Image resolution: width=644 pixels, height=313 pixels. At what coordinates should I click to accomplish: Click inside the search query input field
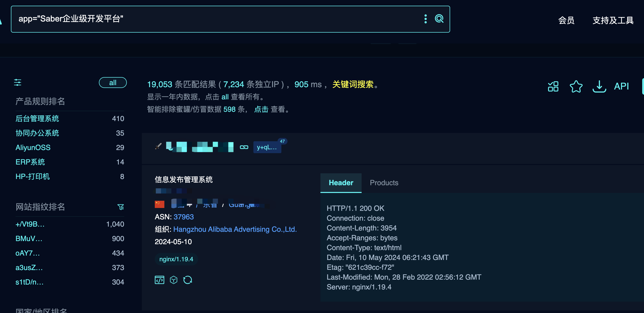207,19
